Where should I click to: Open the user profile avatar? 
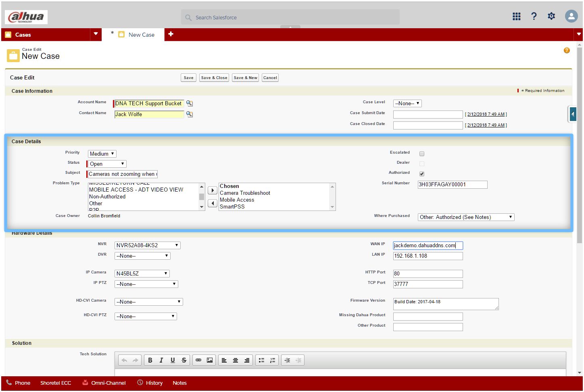pos(571,16)
